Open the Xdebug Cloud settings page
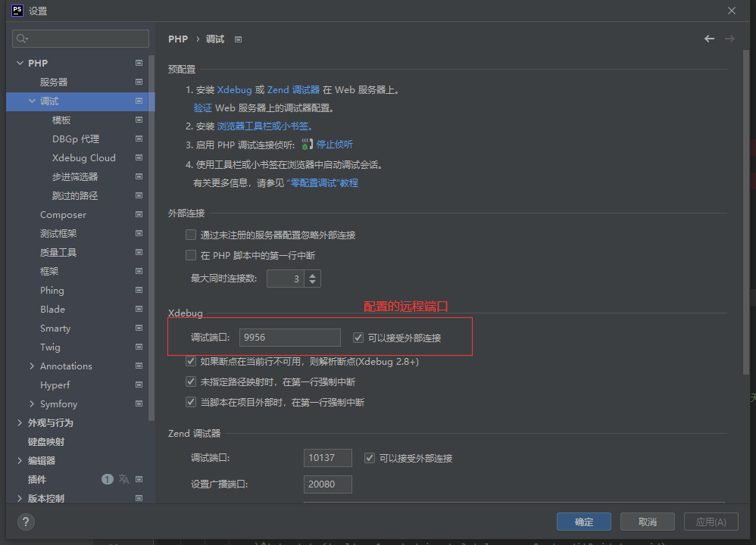Screen dimensions: 756x545 point(84,157)
